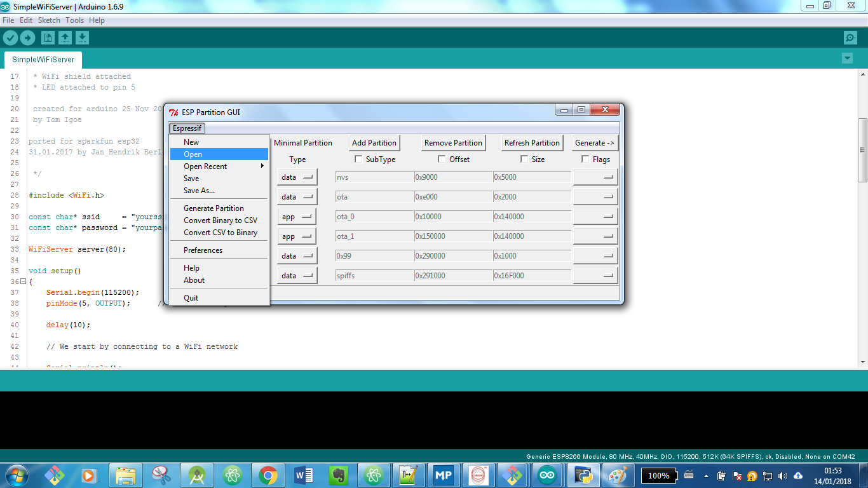Enable the Offset checkbox
This screenshot has width=868, height=488.
[x=442, y=159]
